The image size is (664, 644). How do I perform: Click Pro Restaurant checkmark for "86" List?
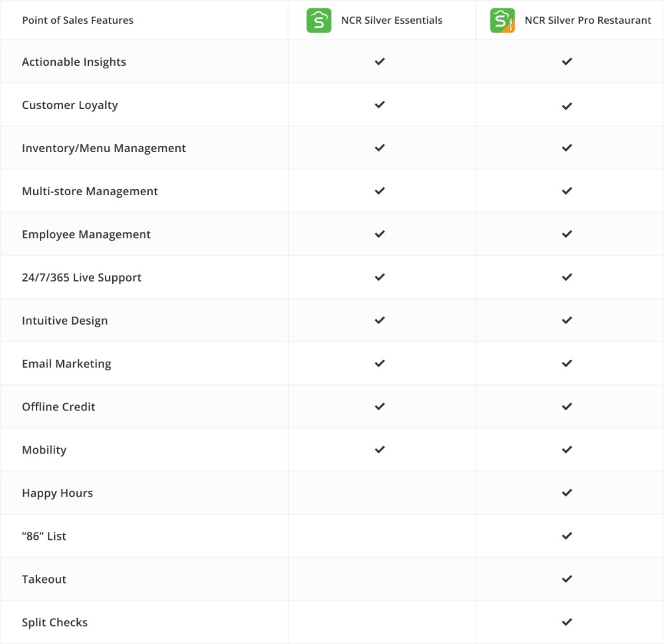pyautogui.click(x=567, y=536)
